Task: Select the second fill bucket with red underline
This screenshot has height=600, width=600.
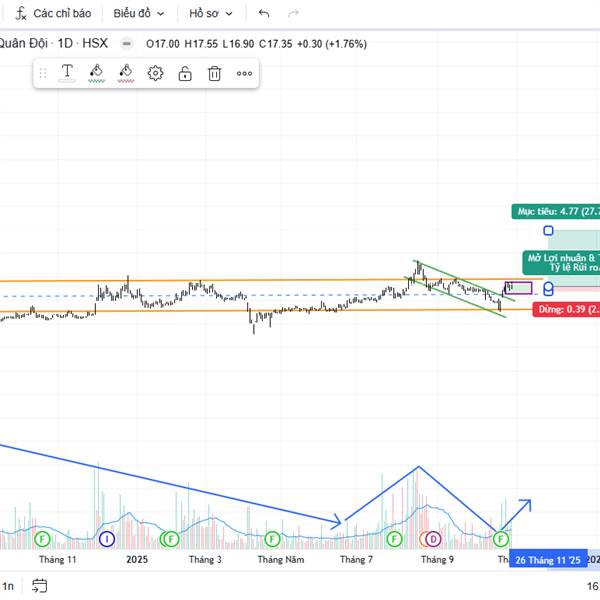Action: pyautogui.click(x=126, y=73)
